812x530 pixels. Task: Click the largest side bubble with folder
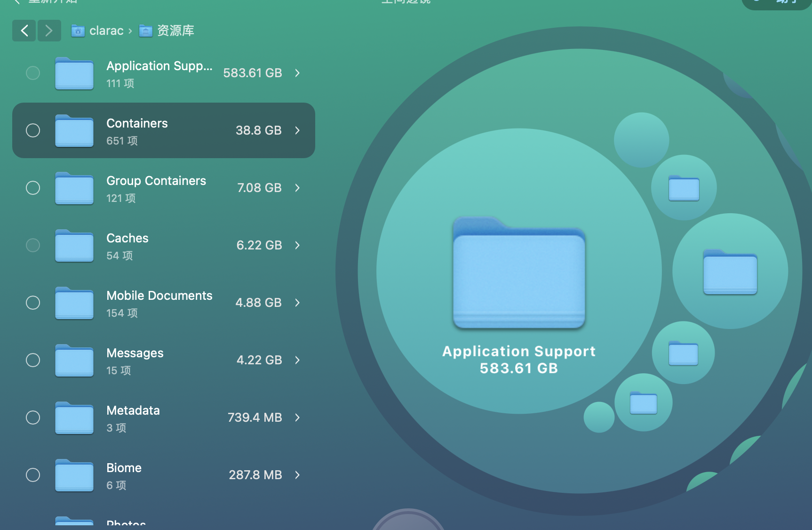click(730, 271)
